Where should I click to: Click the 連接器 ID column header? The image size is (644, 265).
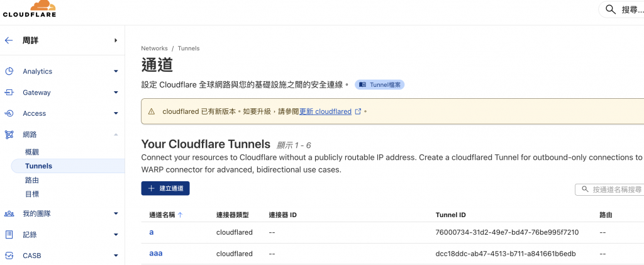point(283,215)
